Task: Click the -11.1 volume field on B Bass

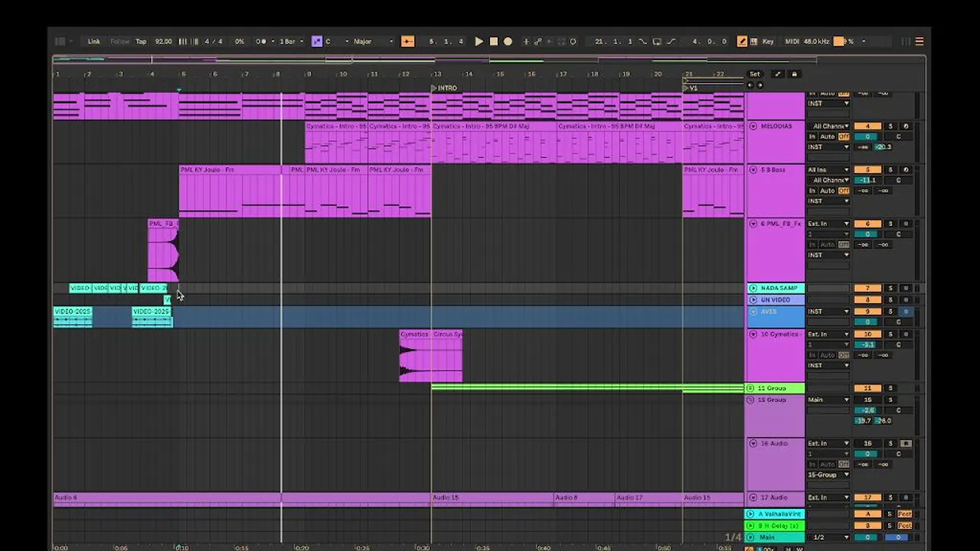Action: pos(867,181)
